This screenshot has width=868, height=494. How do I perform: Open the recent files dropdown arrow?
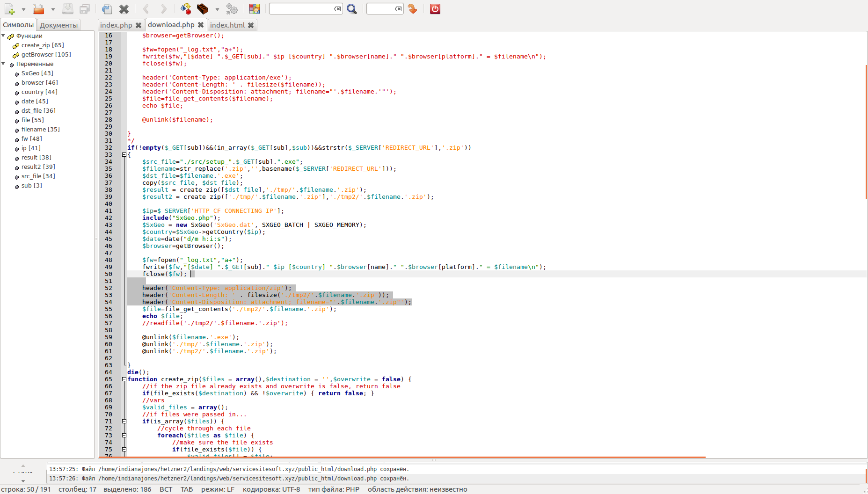pos(53,9)
